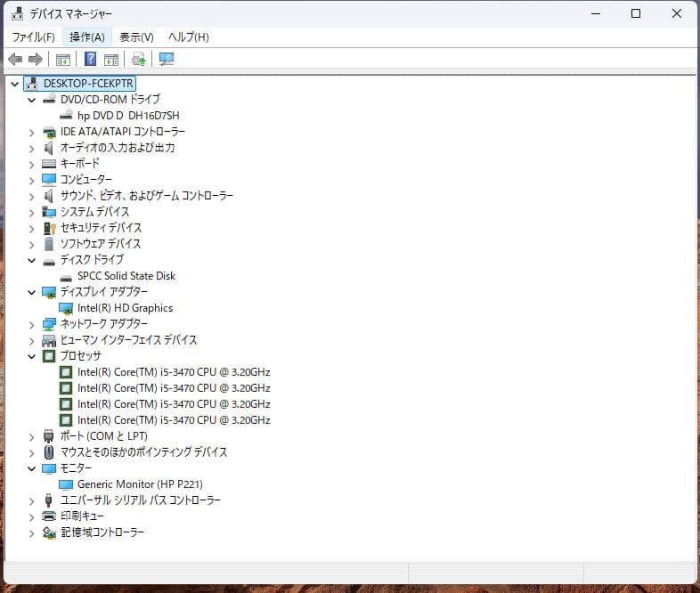The height and width of the screenshot is (593, 700).
Task: Collapse the DVD/CD-ROM ドライブ category
Action: pos(32,100)
